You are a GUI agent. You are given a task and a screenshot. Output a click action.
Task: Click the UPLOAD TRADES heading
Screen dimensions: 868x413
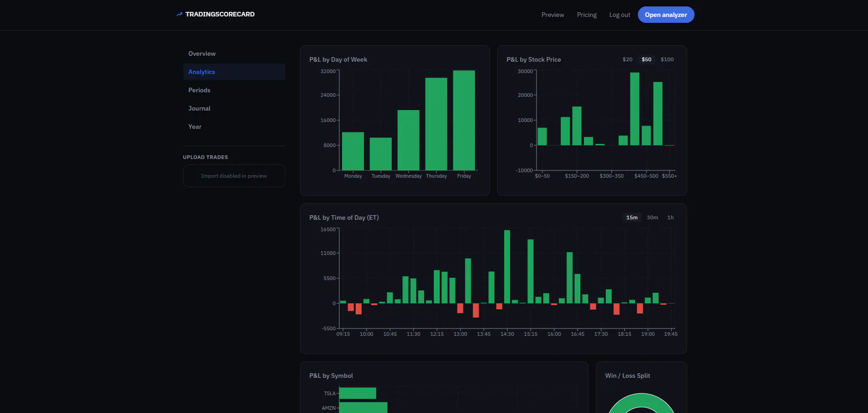205,157
